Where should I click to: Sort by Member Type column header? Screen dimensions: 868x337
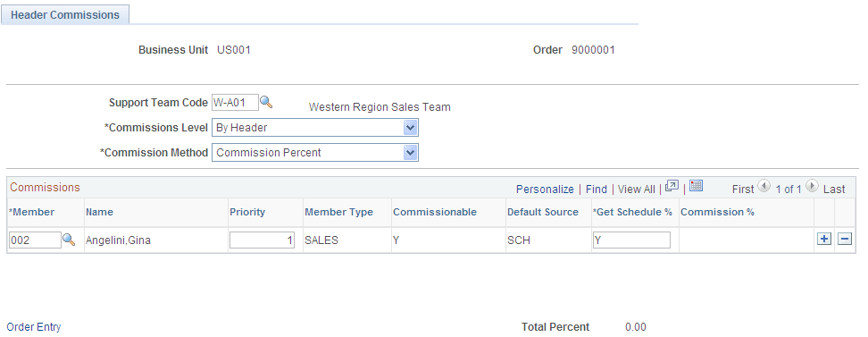pyautogui.click(x=338, y=212)
